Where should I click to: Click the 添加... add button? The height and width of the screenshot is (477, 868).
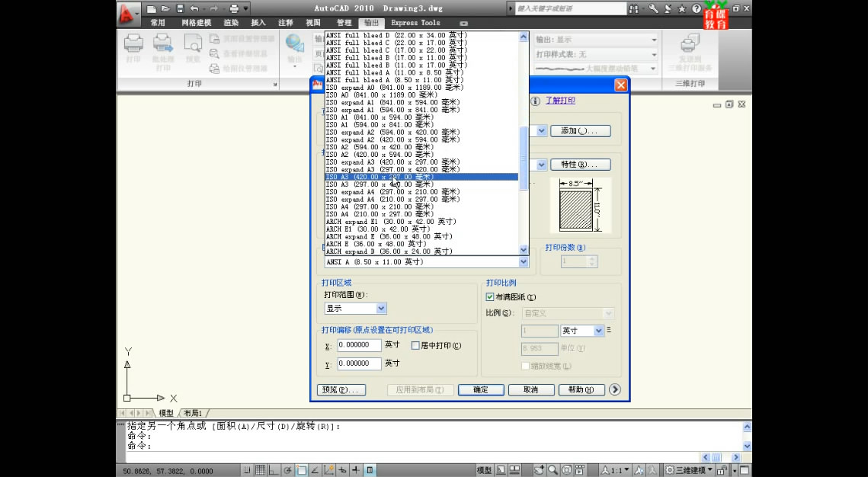[x=581, y=131]
